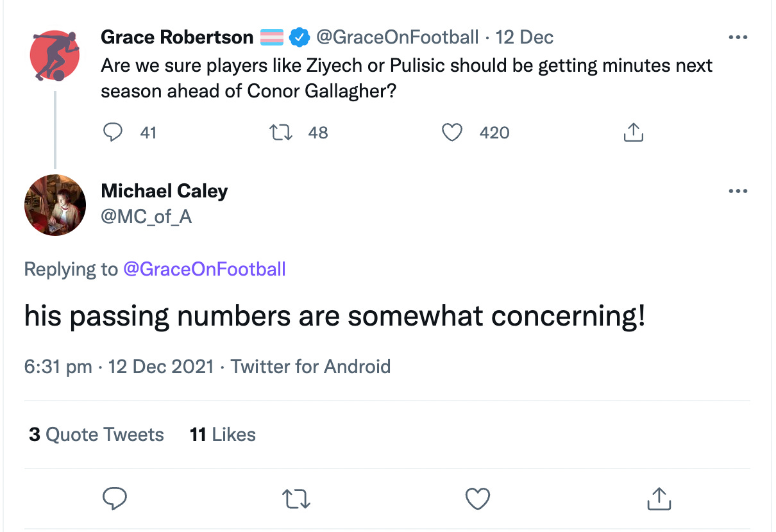View the 11 Likes list
Image resolution: width=776 pixels, height=532 pixels.
tap(223, 435)
